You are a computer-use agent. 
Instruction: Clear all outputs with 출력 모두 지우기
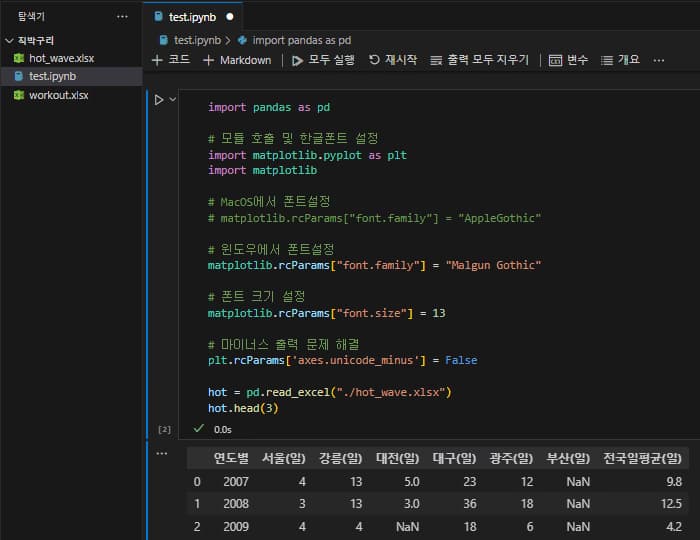[x=479, y=60]
